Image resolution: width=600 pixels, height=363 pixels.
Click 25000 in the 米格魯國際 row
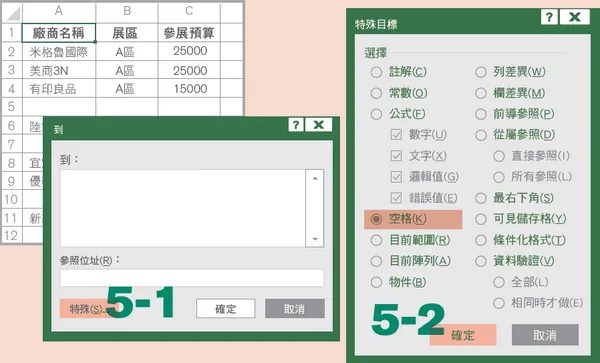pos(189,51)
